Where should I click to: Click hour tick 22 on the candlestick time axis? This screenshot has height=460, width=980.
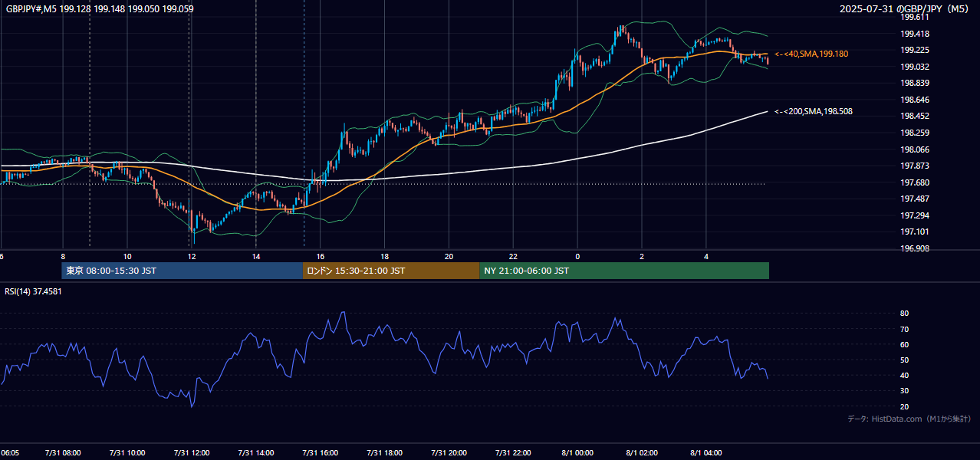tap(513, 256)
